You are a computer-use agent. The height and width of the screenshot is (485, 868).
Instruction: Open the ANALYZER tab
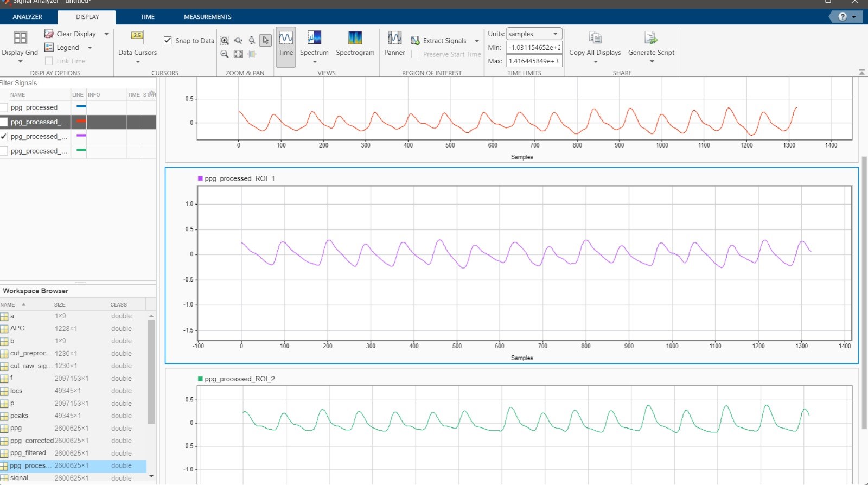coord(27,17)
